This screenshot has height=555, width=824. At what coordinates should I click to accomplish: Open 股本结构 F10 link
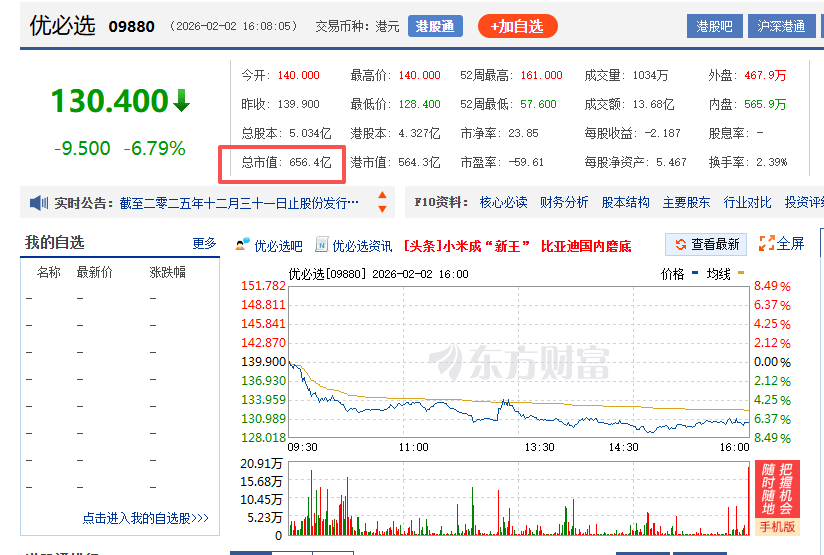(x=625, y=202)
